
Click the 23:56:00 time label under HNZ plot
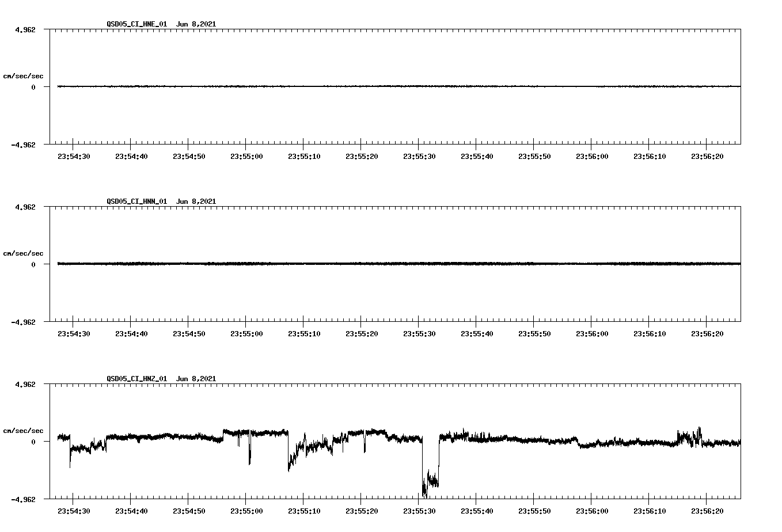[x=592, y=511]
